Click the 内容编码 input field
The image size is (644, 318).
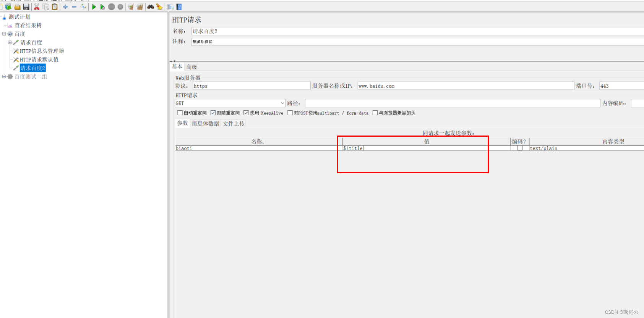638,103
